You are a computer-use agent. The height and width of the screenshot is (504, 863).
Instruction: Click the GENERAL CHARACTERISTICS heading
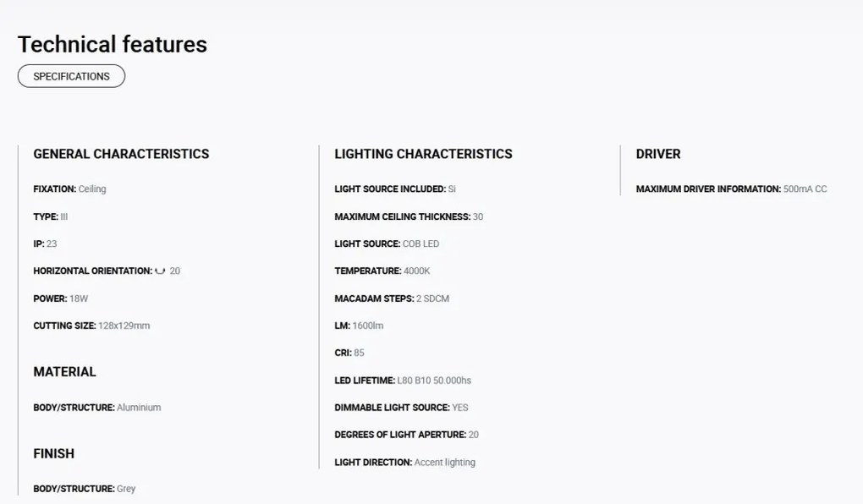(121, 154)
